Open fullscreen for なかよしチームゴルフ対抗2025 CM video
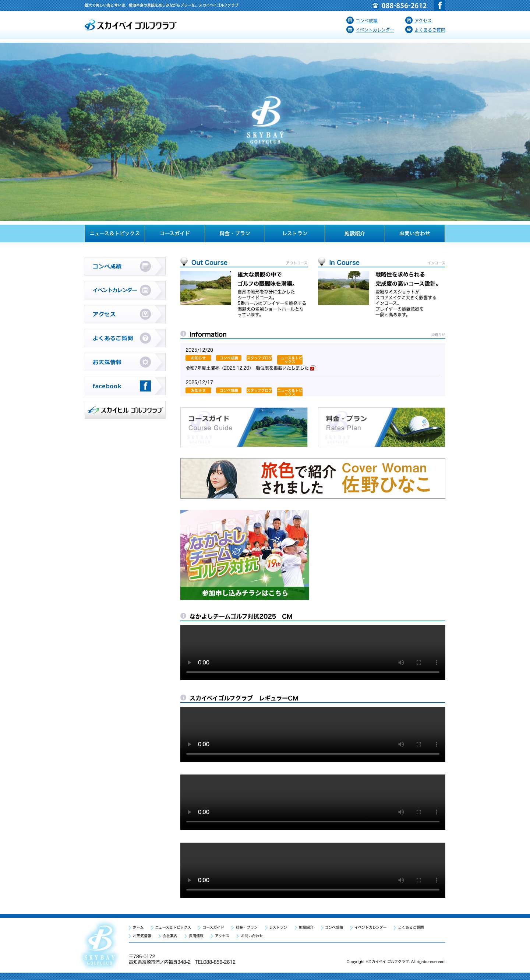 click(418, 662)
